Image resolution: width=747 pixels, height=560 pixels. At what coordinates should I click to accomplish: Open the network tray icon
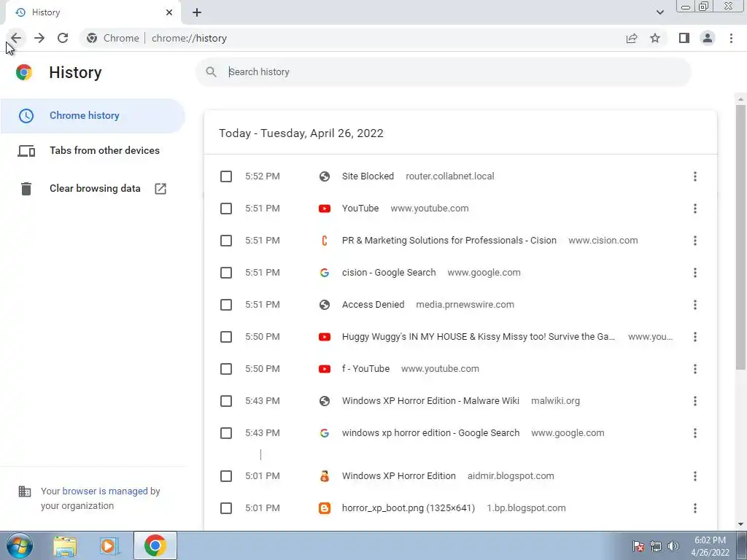tap(656, 546)
